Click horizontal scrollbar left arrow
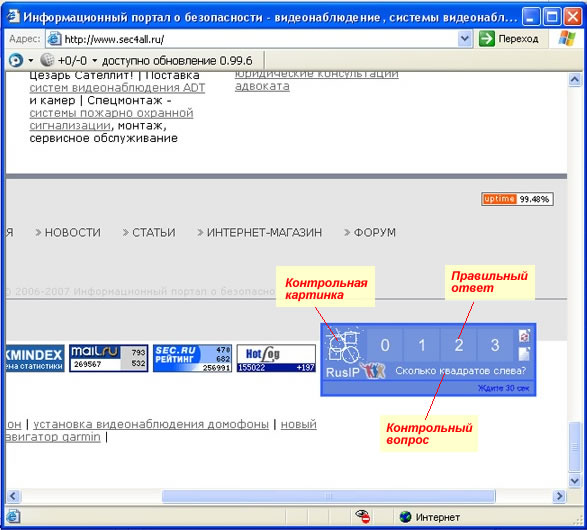The height and width of the screenshot is (530, 587). click(13, 496)
